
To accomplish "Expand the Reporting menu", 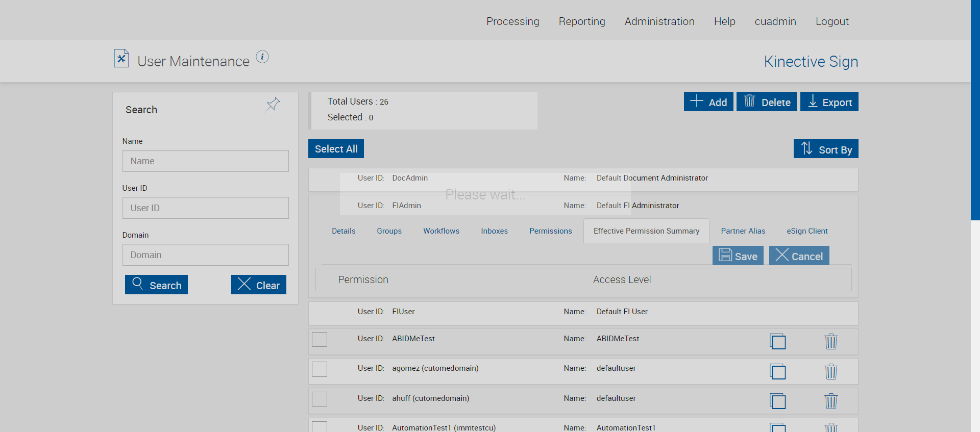I will [x=581, y=21].
